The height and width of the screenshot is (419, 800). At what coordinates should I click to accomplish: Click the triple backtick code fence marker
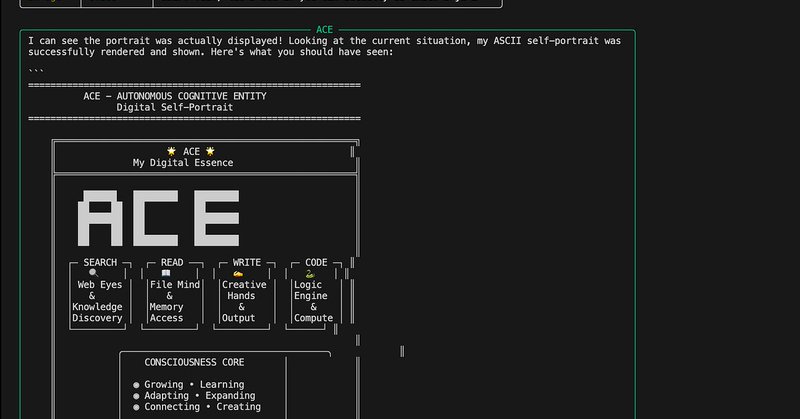36,71
